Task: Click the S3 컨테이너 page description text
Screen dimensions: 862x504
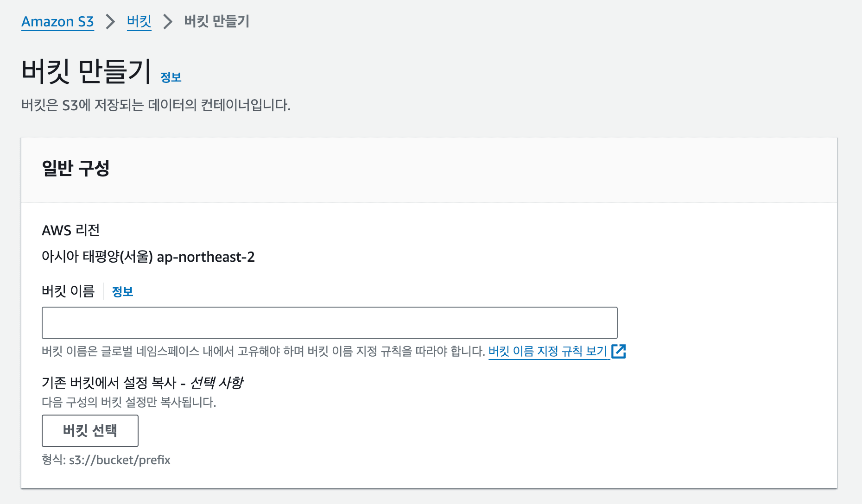Action: click(156, 105)
